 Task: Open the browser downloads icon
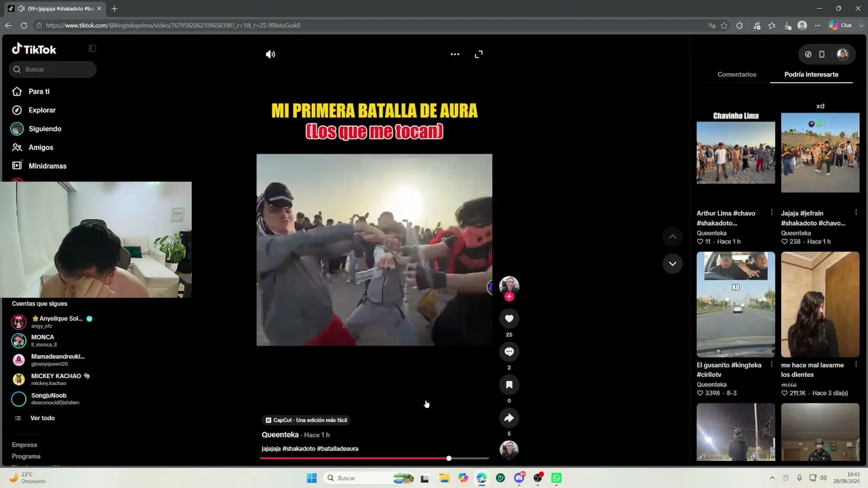coord(787,25)
